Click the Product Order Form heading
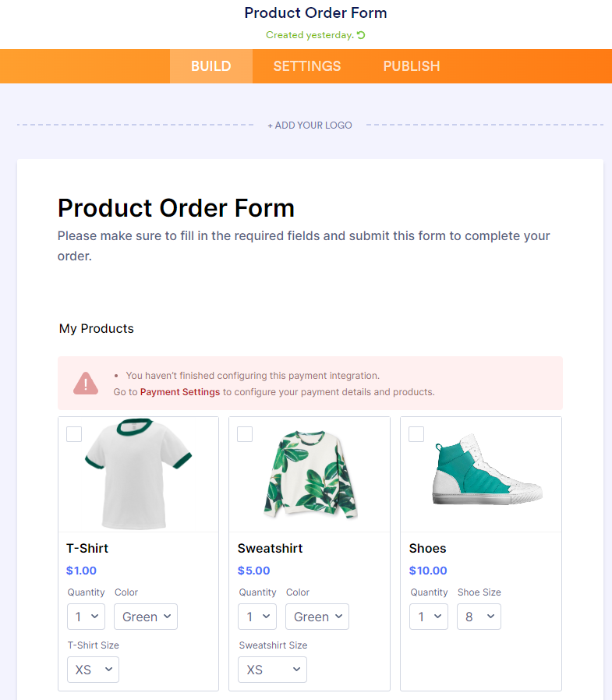612x700 pixels. 176,208
